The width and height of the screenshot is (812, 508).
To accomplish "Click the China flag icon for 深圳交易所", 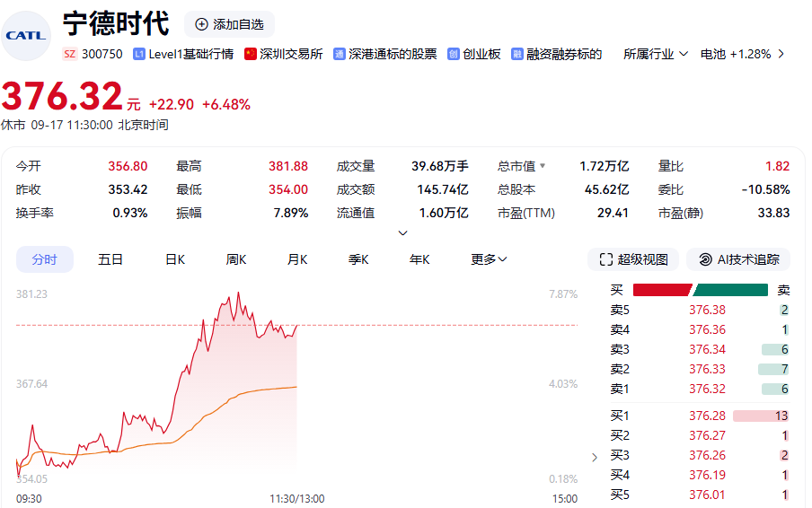I will coord(251,54).
